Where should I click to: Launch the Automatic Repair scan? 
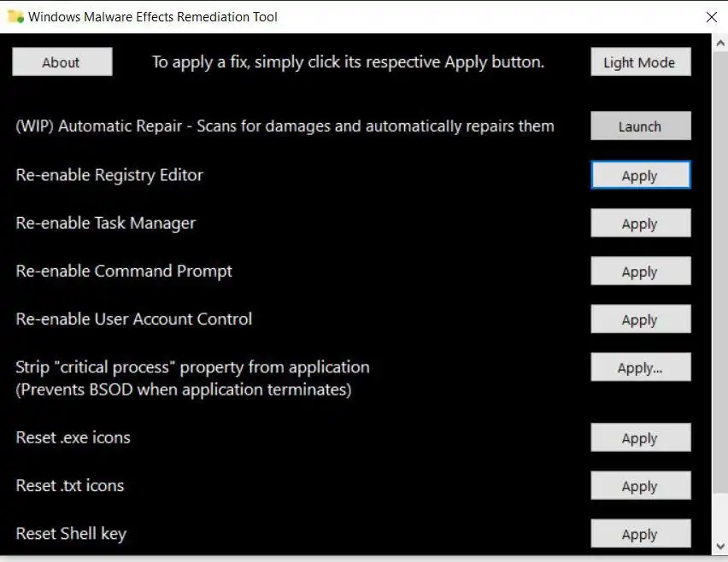640,126
